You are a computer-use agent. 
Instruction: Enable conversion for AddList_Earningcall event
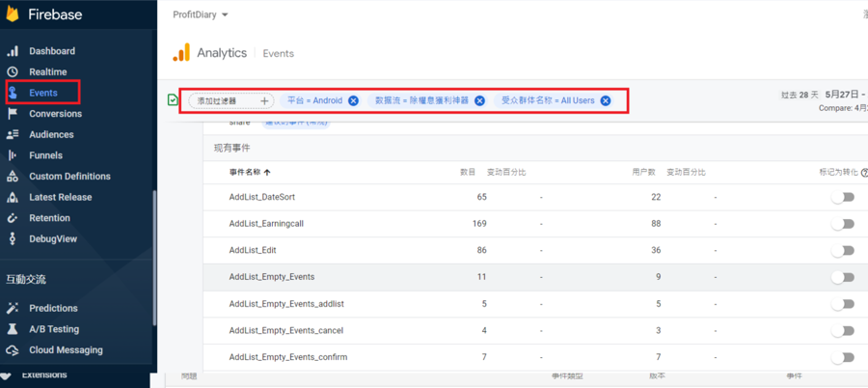tap(843, 224)
